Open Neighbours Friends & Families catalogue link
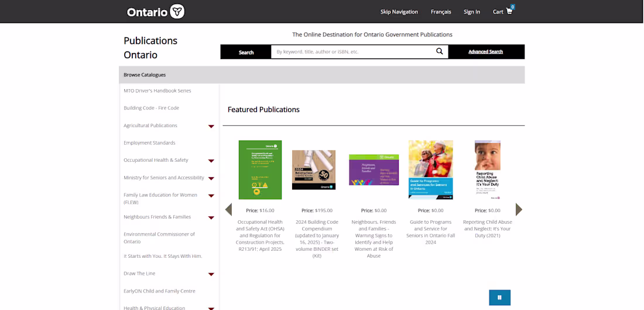The width and height of the screenshot is (644, 310). [x=157, y=217]
